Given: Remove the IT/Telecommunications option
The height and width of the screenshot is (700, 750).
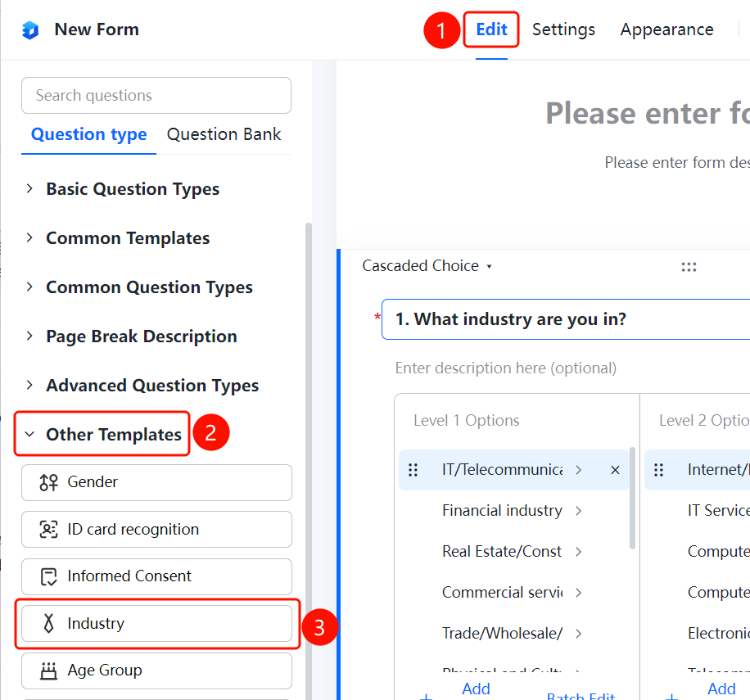Looking at the screenshot, I should coord(615,470).
